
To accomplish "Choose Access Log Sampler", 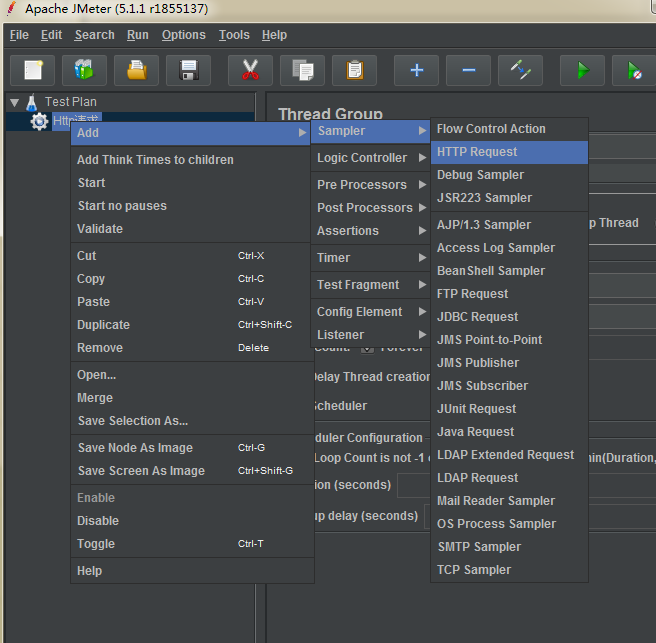I will pyautogui.click(x=509, y=248).
